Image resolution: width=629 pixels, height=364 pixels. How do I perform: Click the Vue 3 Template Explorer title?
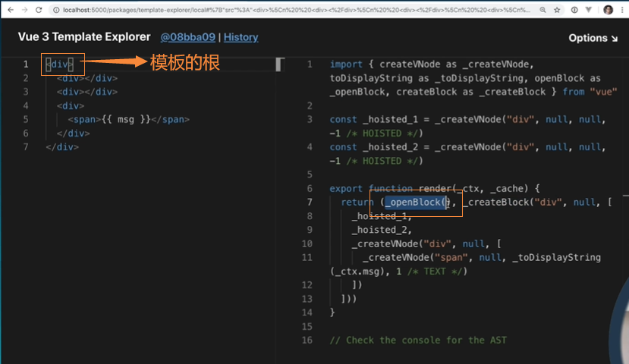point(84,37)
